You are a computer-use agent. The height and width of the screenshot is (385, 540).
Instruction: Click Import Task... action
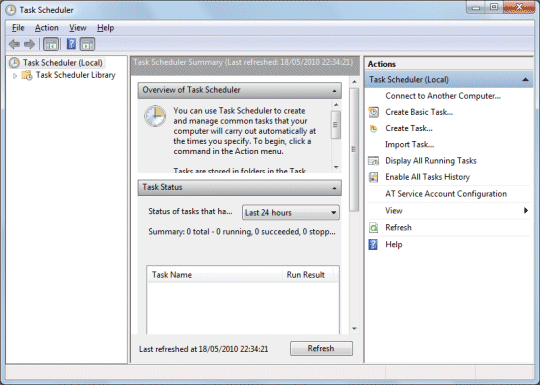(409, 145)
